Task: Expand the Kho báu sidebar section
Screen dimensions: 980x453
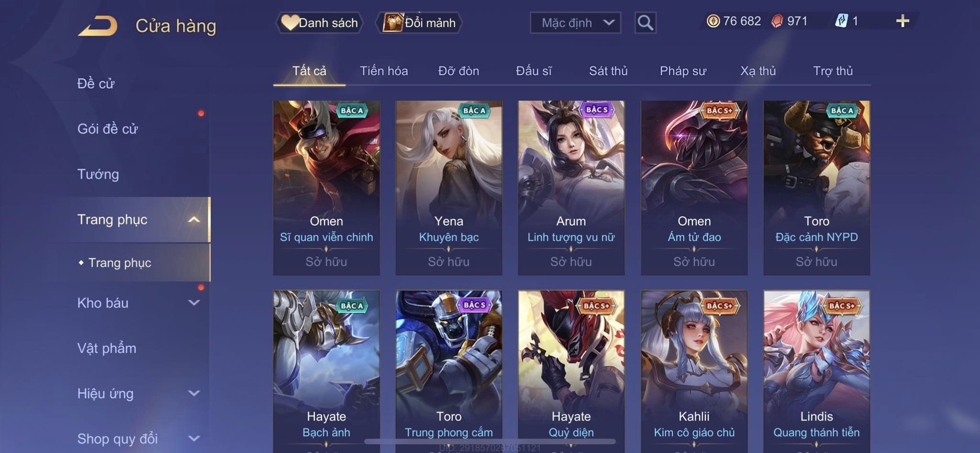Action: 194,303
